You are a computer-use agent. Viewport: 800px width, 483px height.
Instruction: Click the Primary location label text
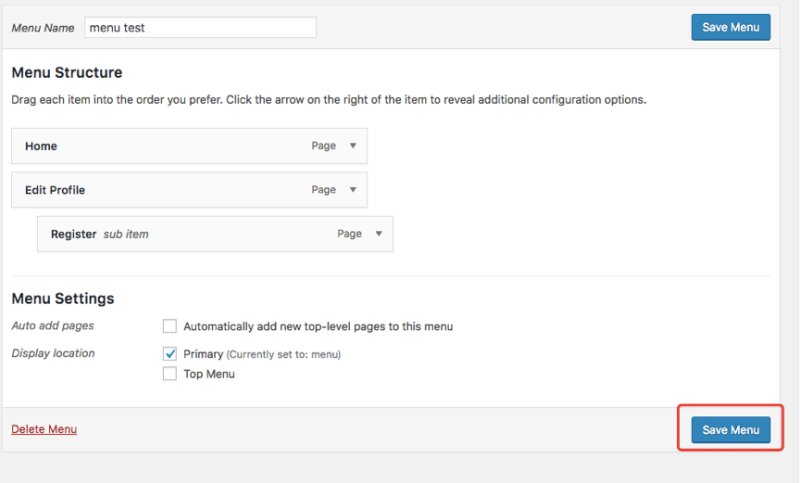click(203, 354)
